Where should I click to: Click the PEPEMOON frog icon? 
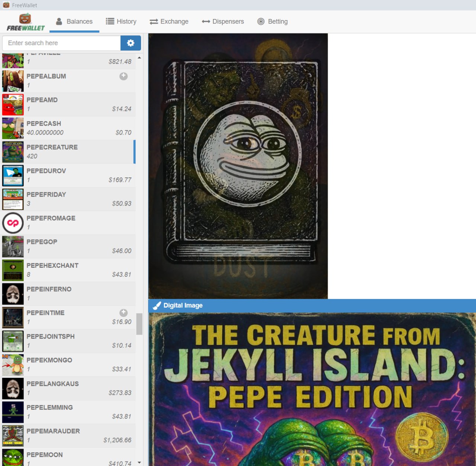click(x=13, y=457)
